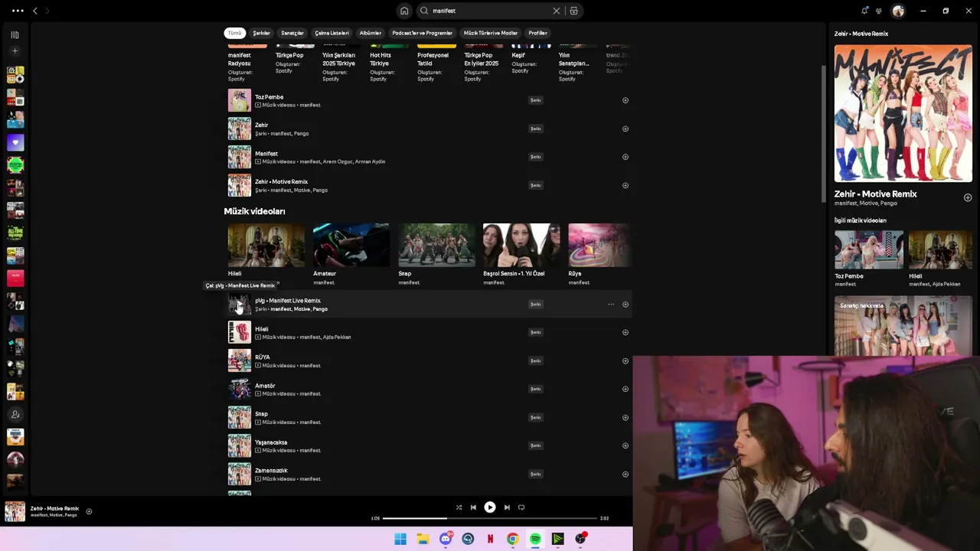Toggle repeat in the player bar
The height and width of the screenshot is (551, 980).
click(521, 507)
